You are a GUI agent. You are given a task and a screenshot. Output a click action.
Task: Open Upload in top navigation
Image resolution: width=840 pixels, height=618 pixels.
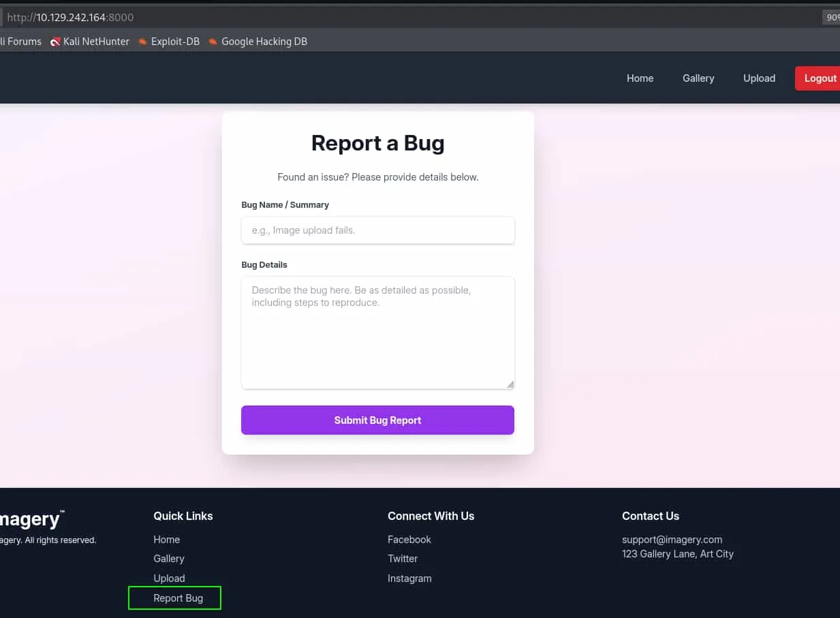pos(759,78)
